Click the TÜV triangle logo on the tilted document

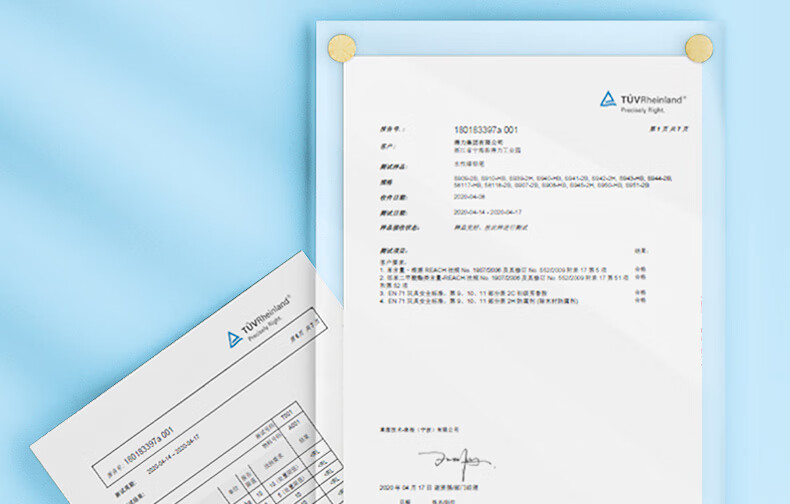[x=234, y=339]
